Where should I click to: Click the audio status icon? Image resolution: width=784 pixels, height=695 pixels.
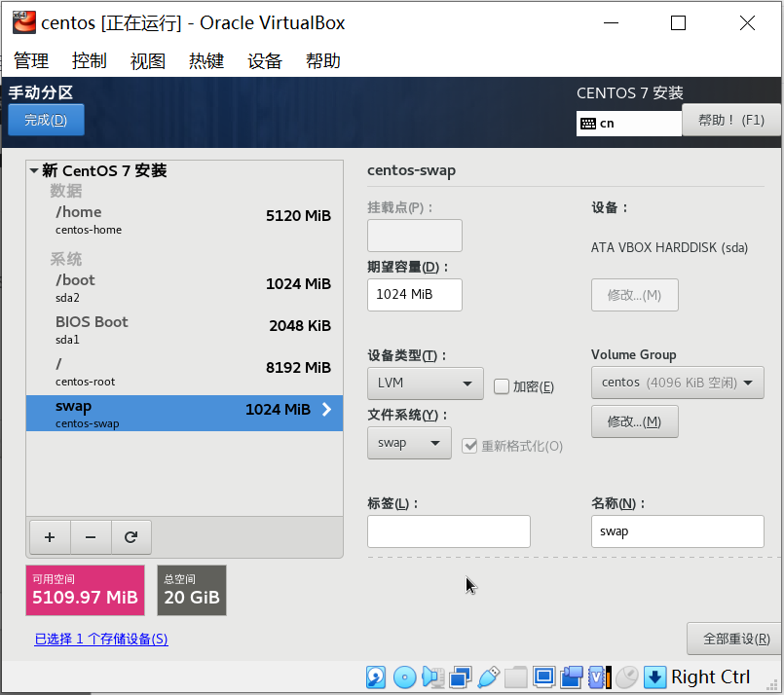[433, 677]
